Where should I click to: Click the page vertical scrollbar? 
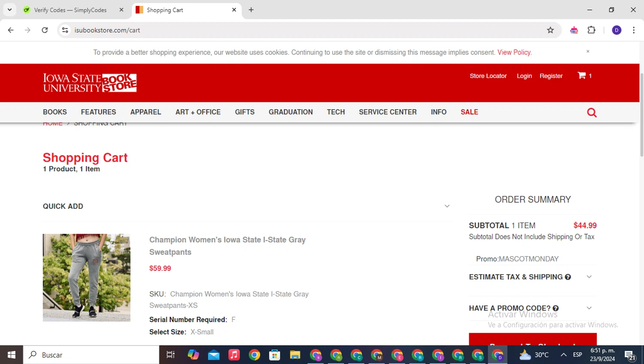pos(641,115)
